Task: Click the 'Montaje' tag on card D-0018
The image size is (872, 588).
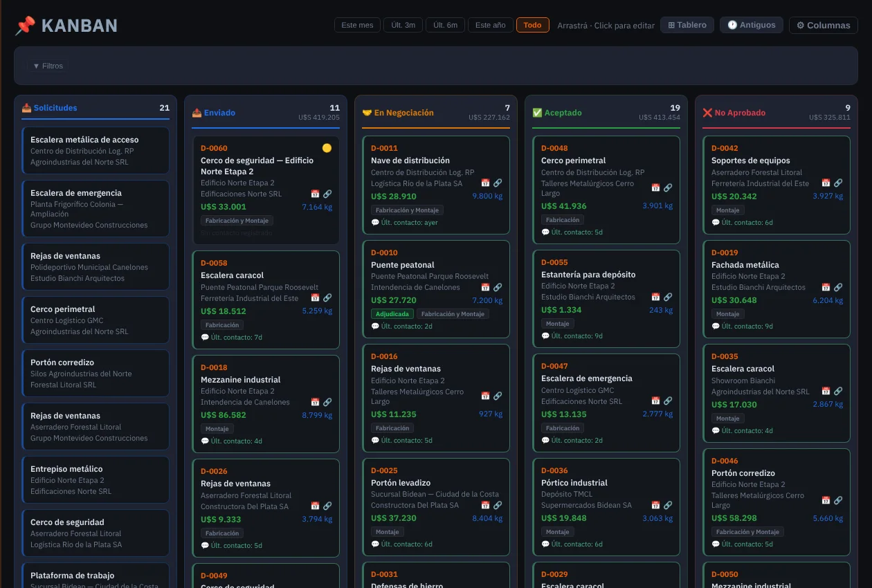Action: tap(217, 429)
